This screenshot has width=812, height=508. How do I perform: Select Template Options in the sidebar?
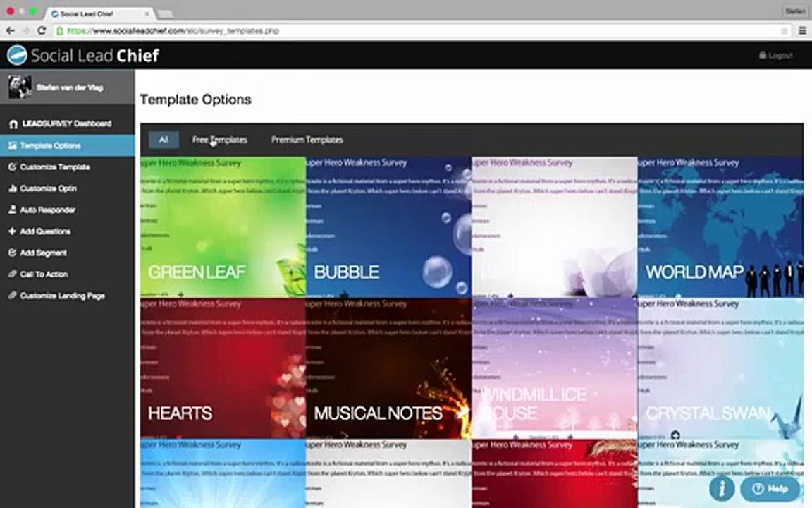pyautogui.click(x=68, y=145)
